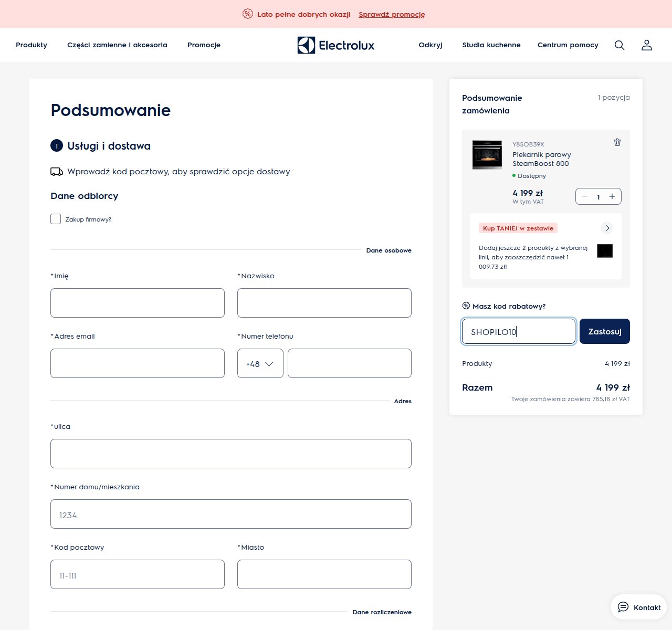Click the discount code field with SHOPILO10
672x630 pixels.
(x=519, y=331)
